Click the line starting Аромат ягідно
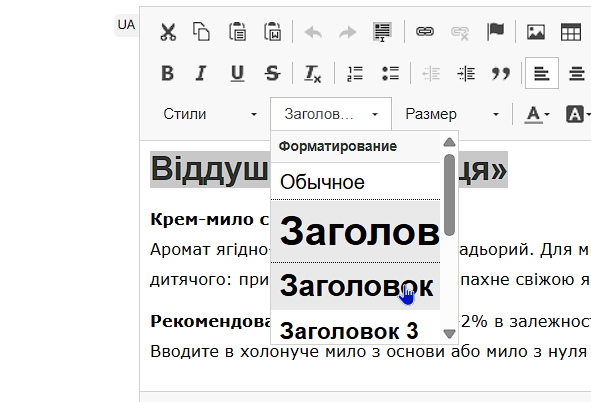The height and width of the screenshot is (402, 591). 210,250
